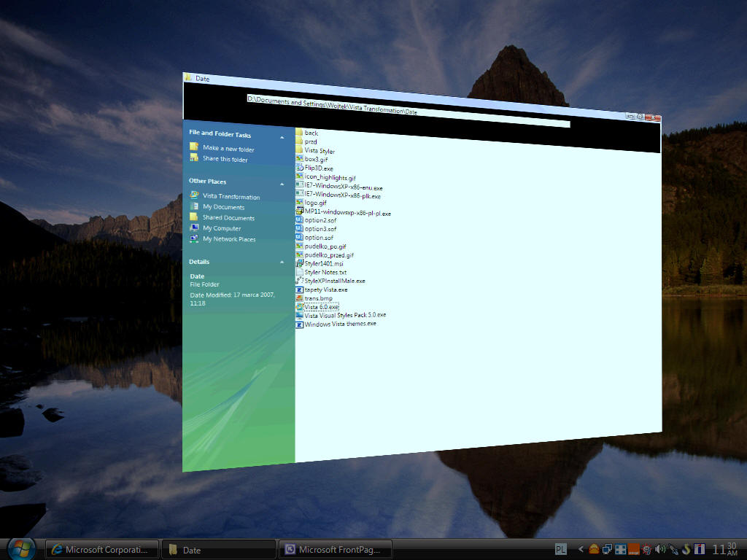Click the Windows Vista themes.exe icon
Image resolution: width=747 pixels, height=560 pixels.
tap(299, 324)
